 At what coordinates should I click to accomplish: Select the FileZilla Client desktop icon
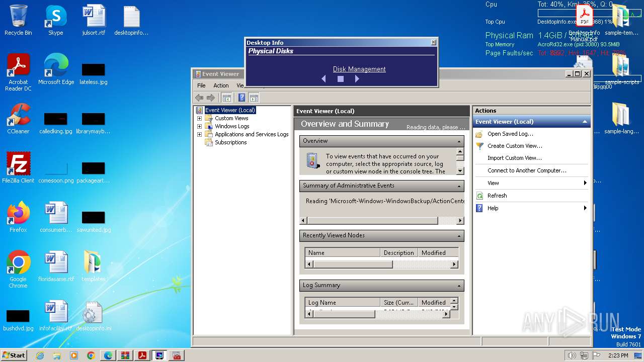point(18,168)
